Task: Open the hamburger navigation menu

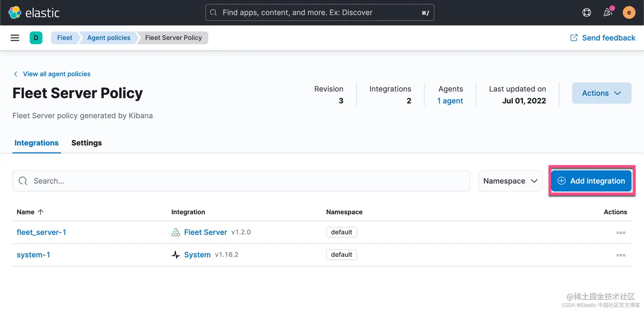Action: (x=15, y=38)
